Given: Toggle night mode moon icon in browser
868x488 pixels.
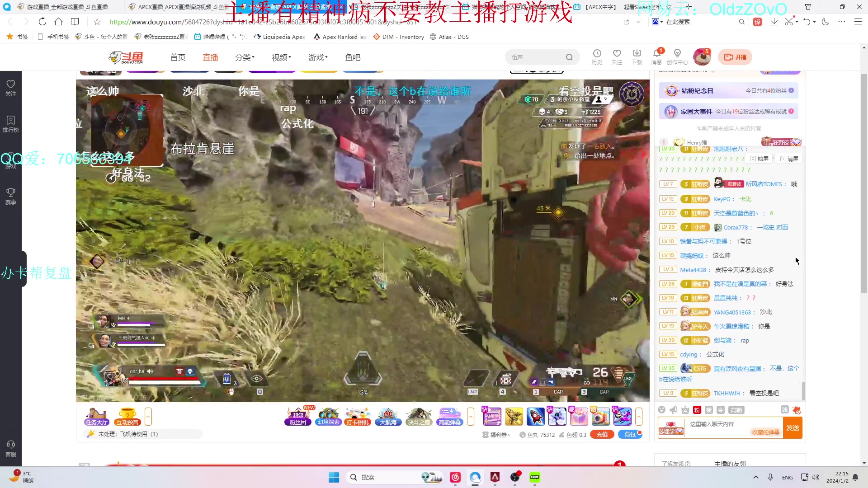Looking at the screenshot, I should point(826,22).
